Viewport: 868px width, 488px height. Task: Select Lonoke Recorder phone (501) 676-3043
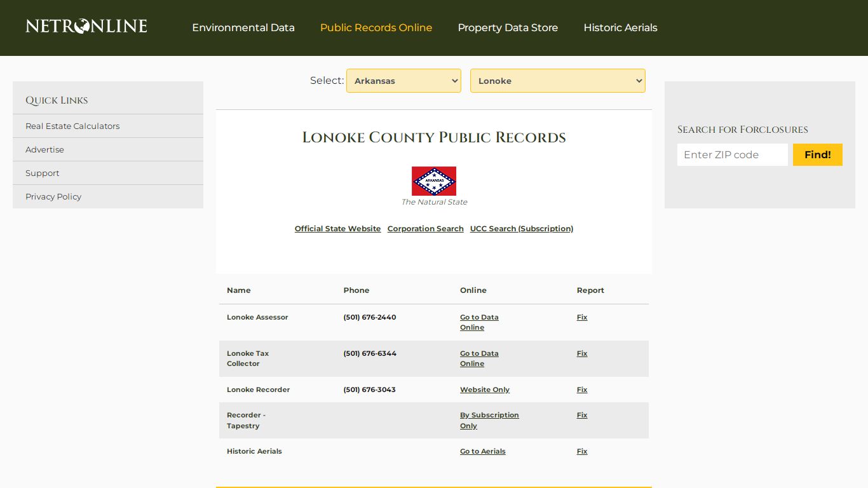pyautogui.click(x=369, y=390)
